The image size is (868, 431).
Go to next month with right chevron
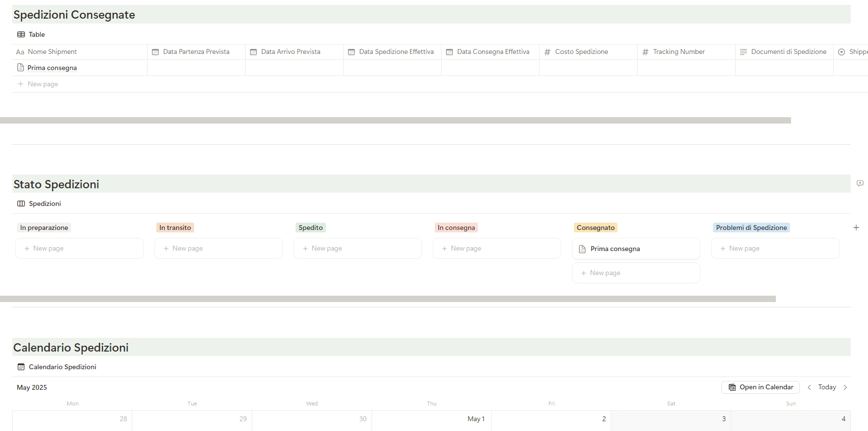click(x=845, y=387)
